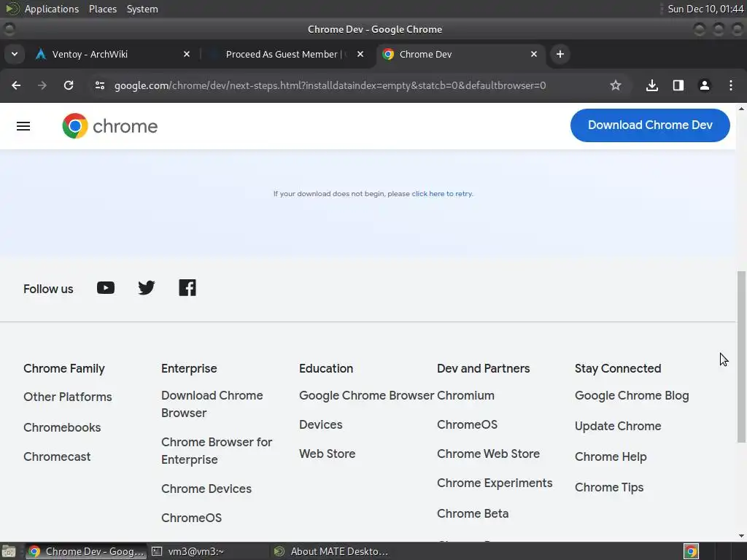The image size is (747, 560).
Task: Open the Facebook follow icon
Action: [187, 287]
